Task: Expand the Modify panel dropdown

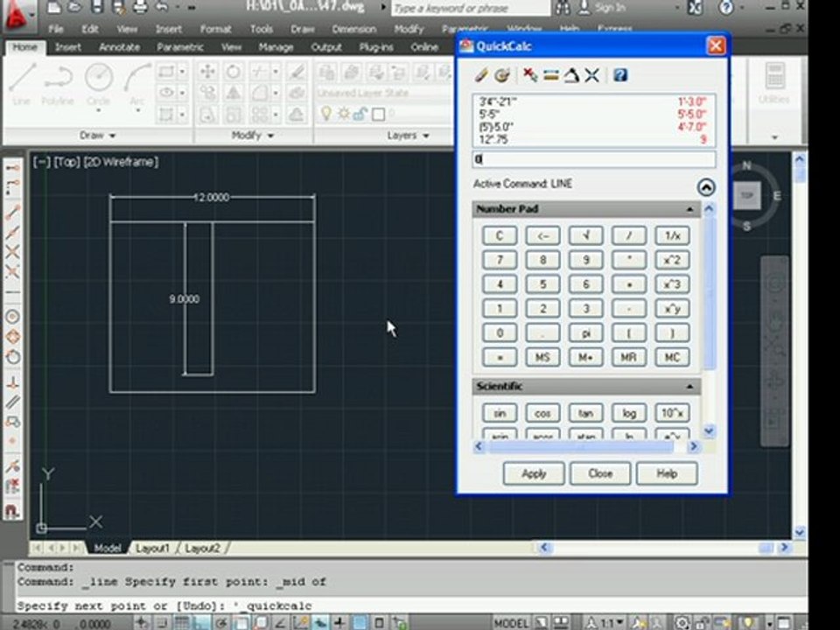Action: coord(252,136)
